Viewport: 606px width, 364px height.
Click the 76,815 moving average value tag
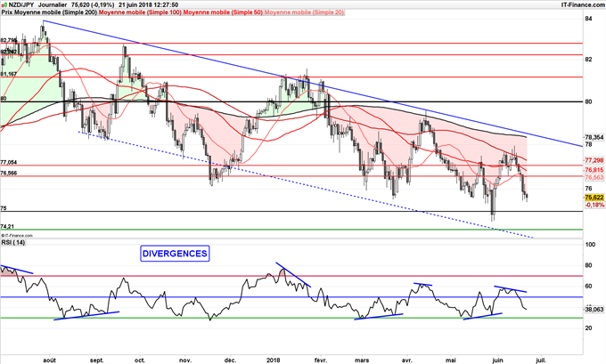(x=594, y=170)
